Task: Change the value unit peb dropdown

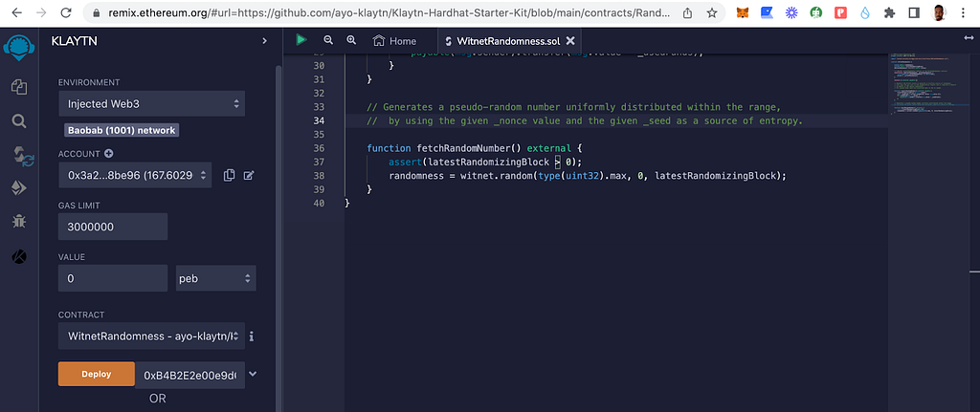Action: 215,278
